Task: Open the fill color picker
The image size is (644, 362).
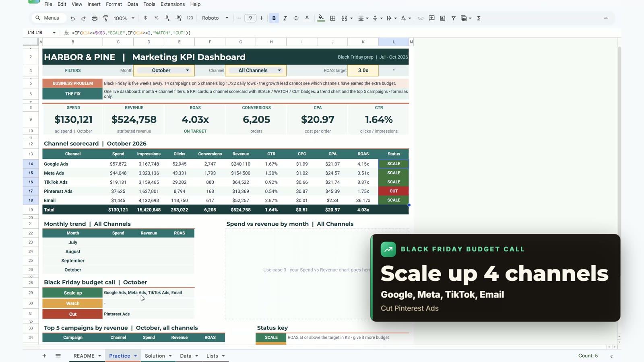Action: (x=321, y=18)
